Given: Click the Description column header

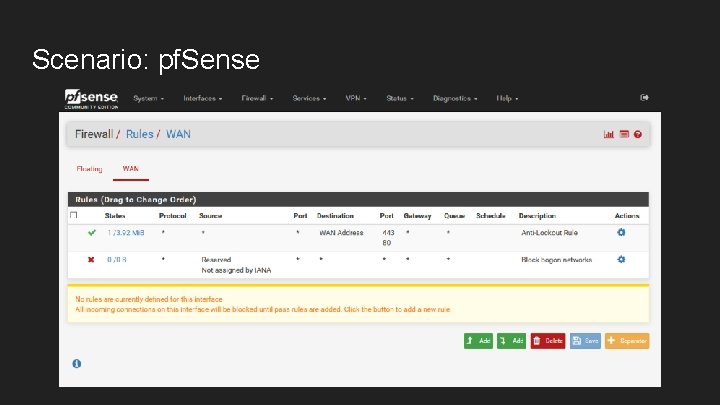Looking at the screenshot, I should tap(537, 215).
